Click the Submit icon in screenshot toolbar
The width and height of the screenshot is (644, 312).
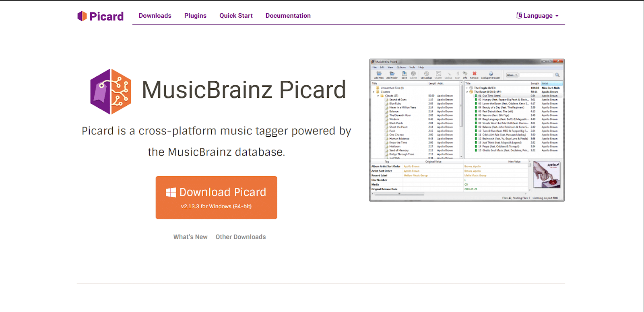[x=413, y=75]
